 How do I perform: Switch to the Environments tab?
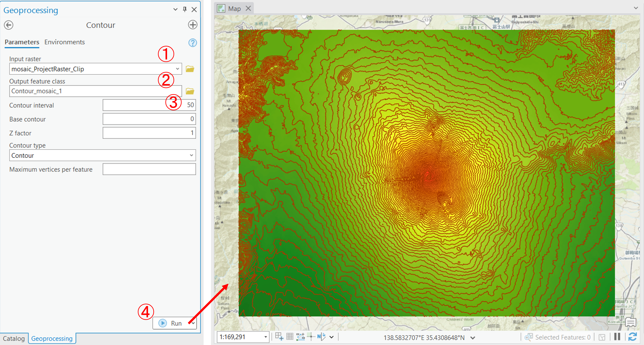(64, 42)
